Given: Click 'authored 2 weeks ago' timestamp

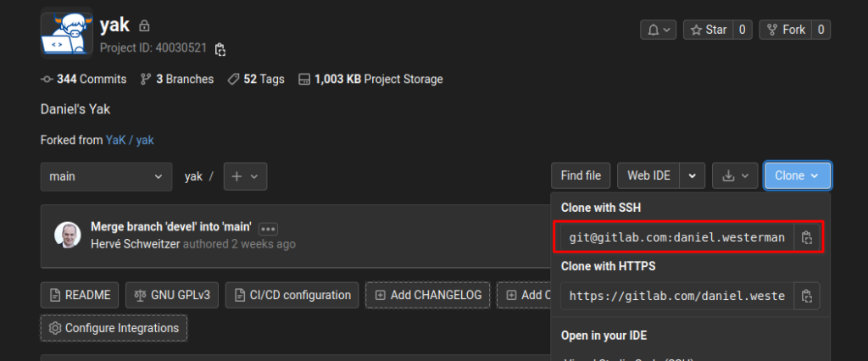Looking at the screenshot, I should [239, 244].
